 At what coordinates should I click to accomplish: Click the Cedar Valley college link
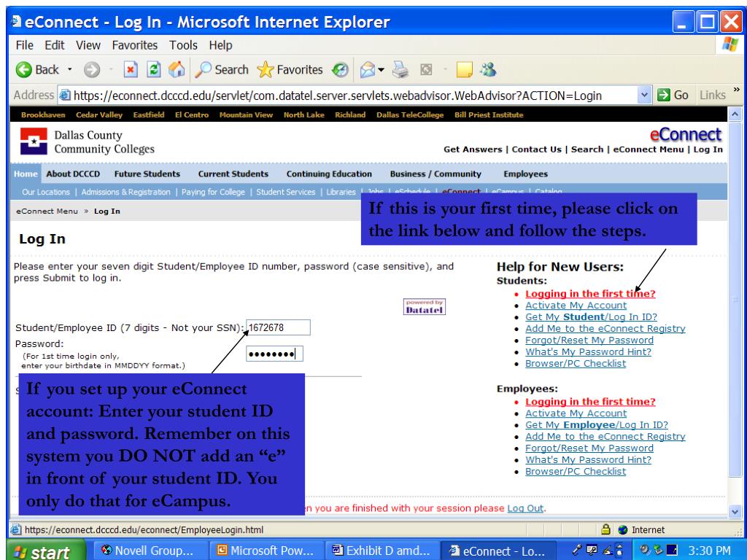click(99, 114)
